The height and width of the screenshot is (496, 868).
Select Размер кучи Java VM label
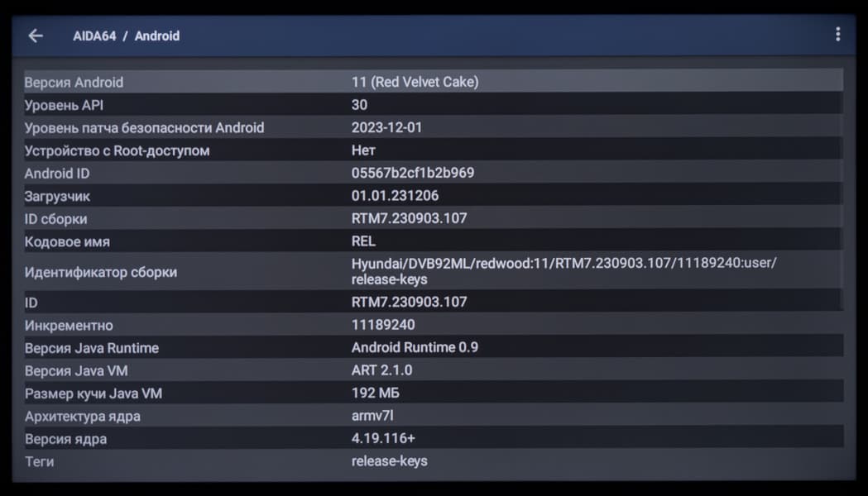coord(93,393)
